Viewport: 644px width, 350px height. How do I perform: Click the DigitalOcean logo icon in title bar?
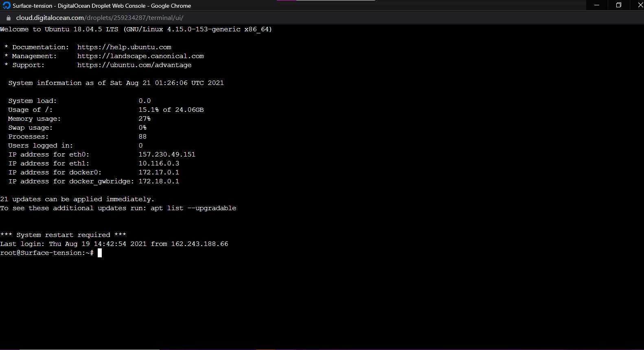(7, 5)
